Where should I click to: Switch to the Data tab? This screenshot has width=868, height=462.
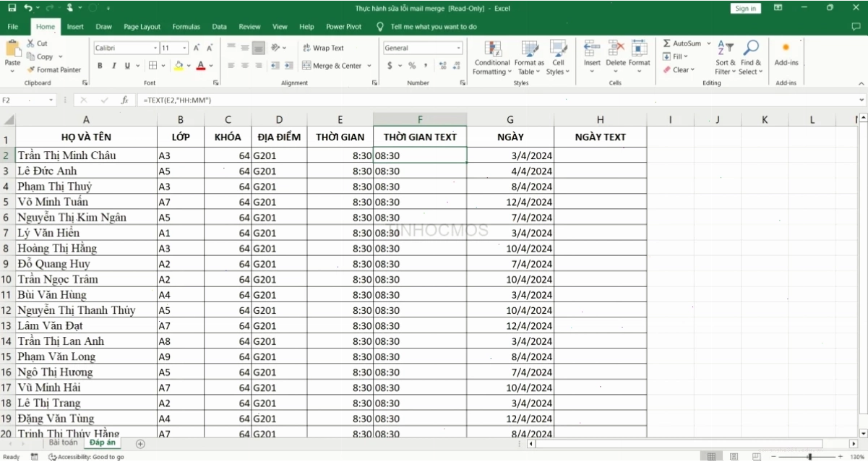[220, 27]
